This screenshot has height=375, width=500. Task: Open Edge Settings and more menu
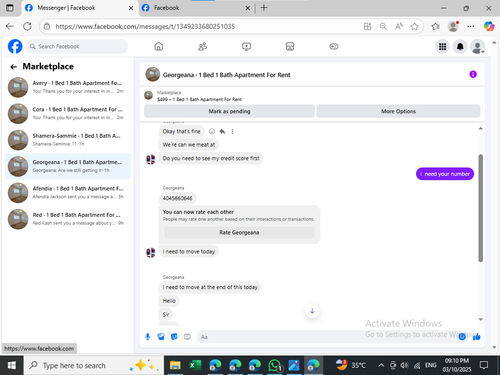470,26
